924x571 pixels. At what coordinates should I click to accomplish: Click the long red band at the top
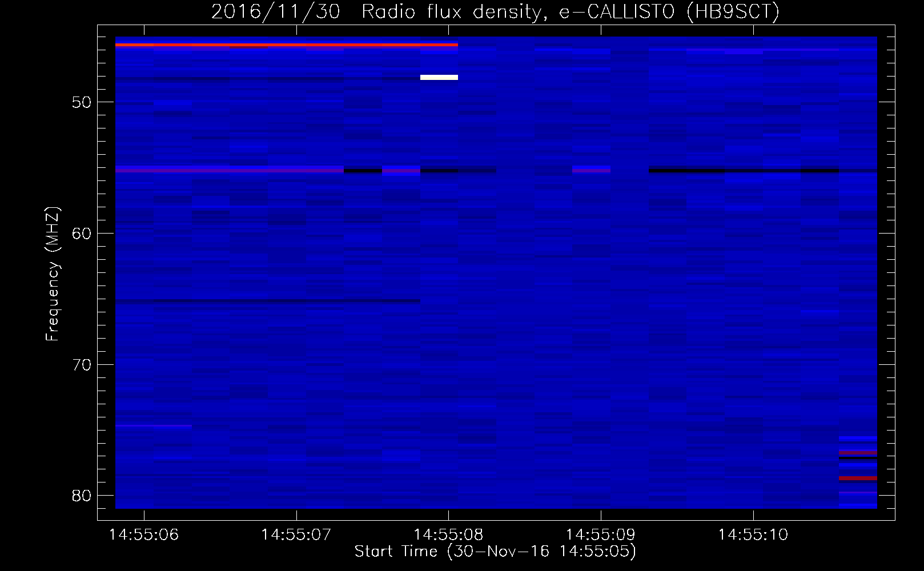point(287,45)
